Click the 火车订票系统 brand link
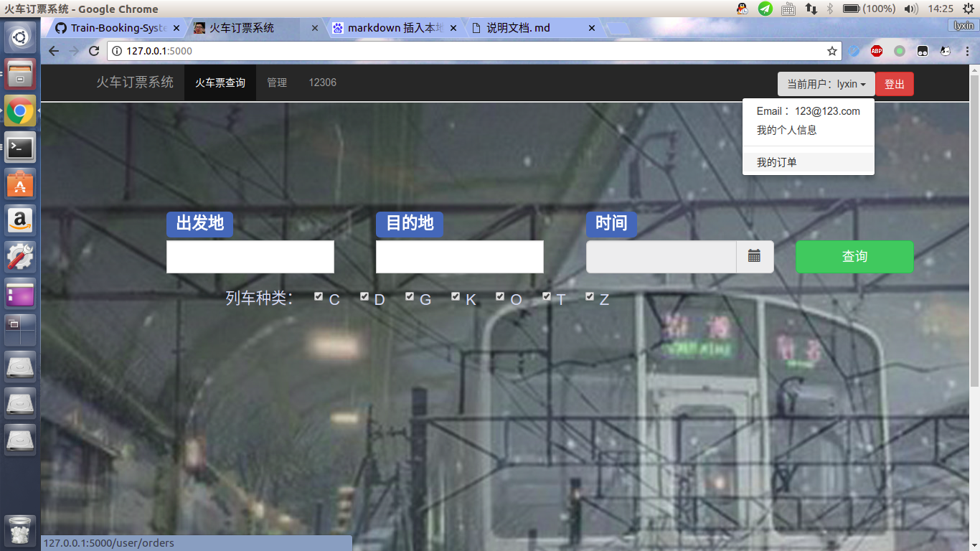 (x=135, y=83)
